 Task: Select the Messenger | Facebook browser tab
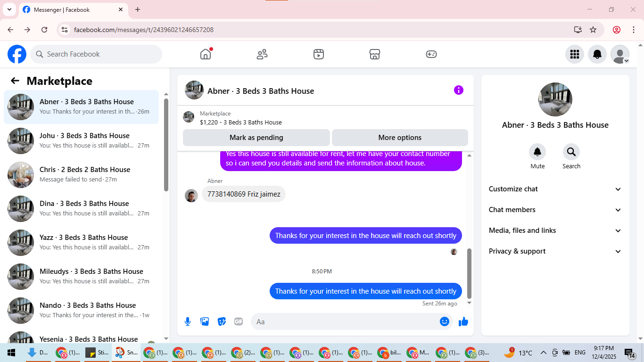[73, 9]
